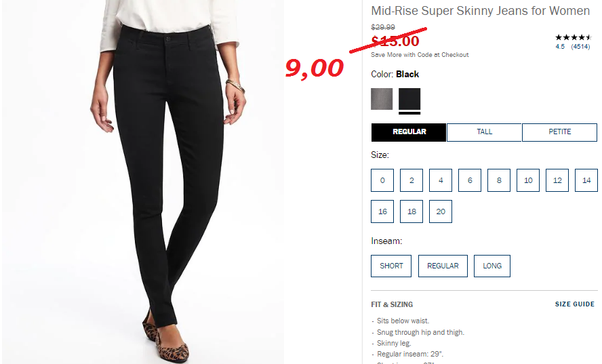This screenshot has height=364, width=602.
Task: Open the 4514 reviews link
Action: pos(580,47)
